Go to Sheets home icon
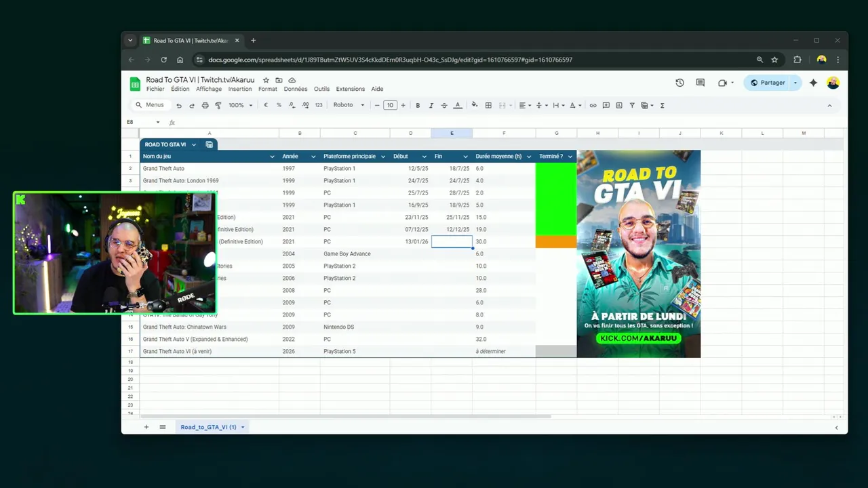This screenshot has height=488, width=868. tap(135, 84)
